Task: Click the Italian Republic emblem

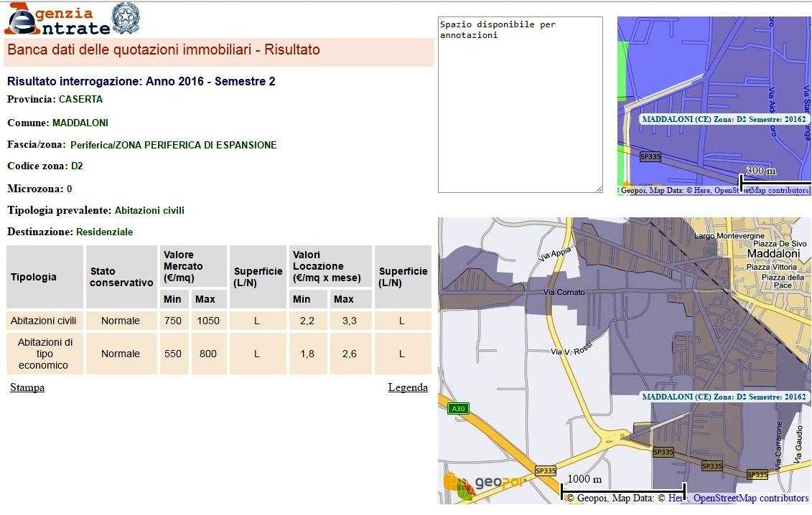Action: click(x=126, y=19)
